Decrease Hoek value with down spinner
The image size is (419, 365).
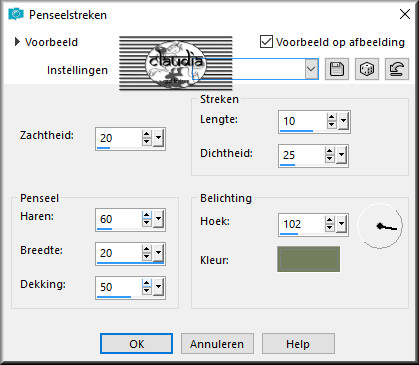[x=330, y=228]
